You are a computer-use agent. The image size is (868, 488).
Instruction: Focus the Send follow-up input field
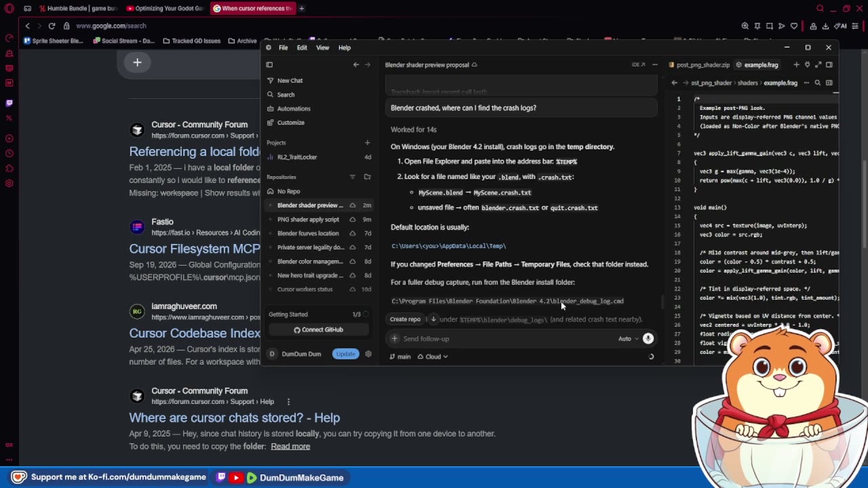(x=507, y=339)
